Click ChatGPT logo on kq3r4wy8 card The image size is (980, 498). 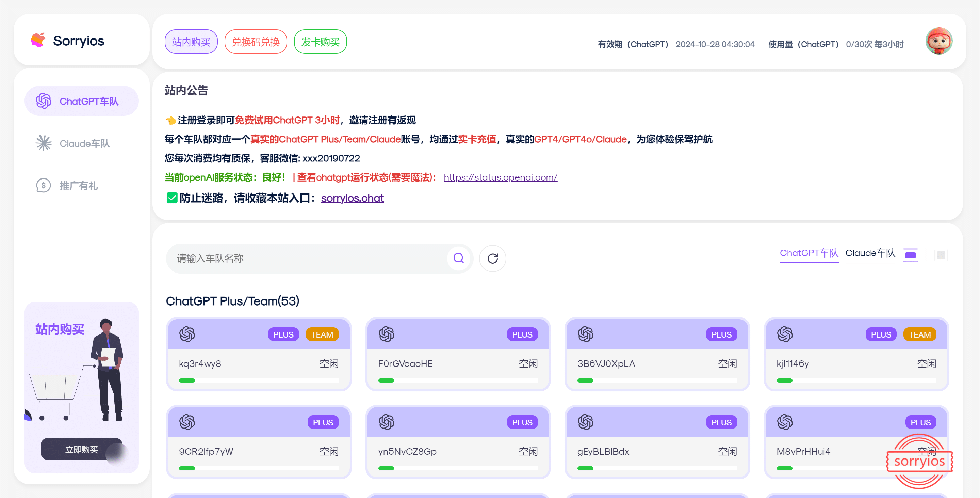pyautogui.click(x=187, y=334)
